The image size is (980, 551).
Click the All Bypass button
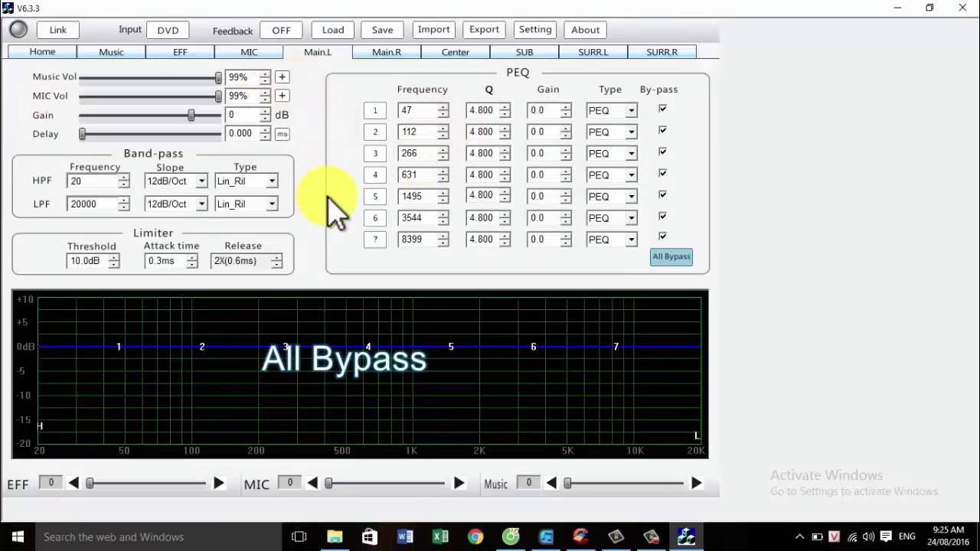point(671,256)
